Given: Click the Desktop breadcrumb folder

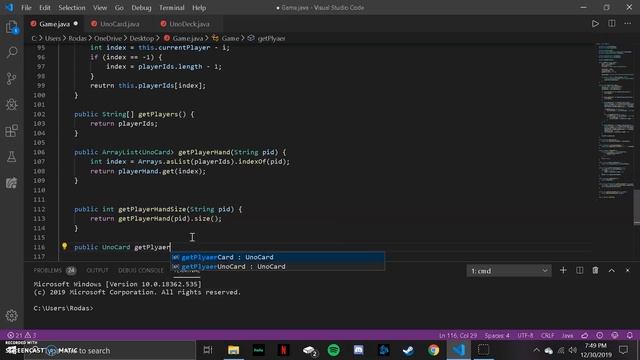Looking at the screenshot, I should click(x=142, y=38).
